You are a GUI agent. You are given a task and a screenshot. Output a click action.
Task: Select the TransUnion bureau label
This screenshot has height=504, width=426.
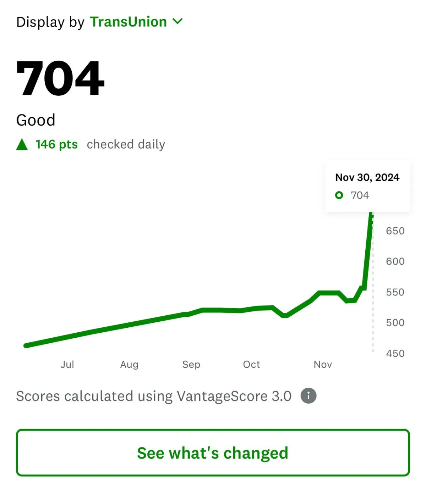128,22
